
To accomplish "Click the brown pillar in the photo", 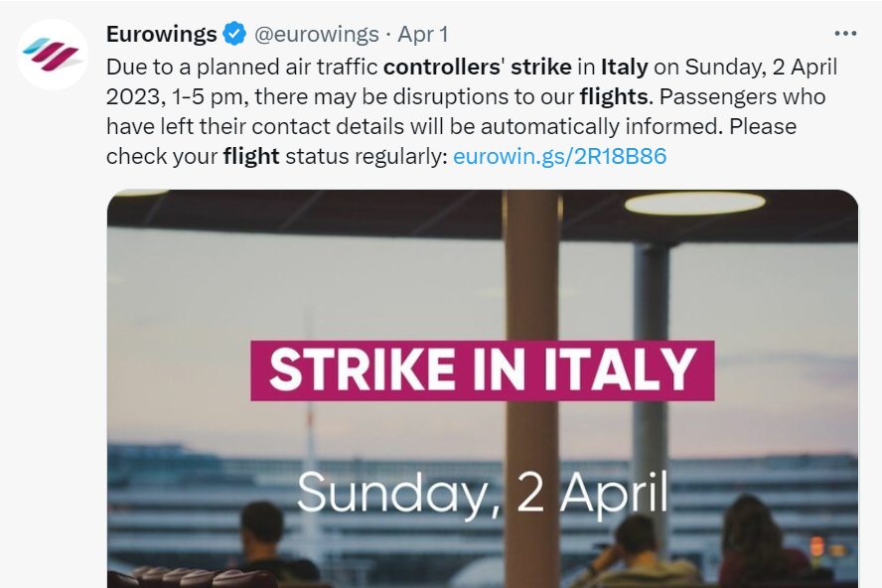I will 531,298.
